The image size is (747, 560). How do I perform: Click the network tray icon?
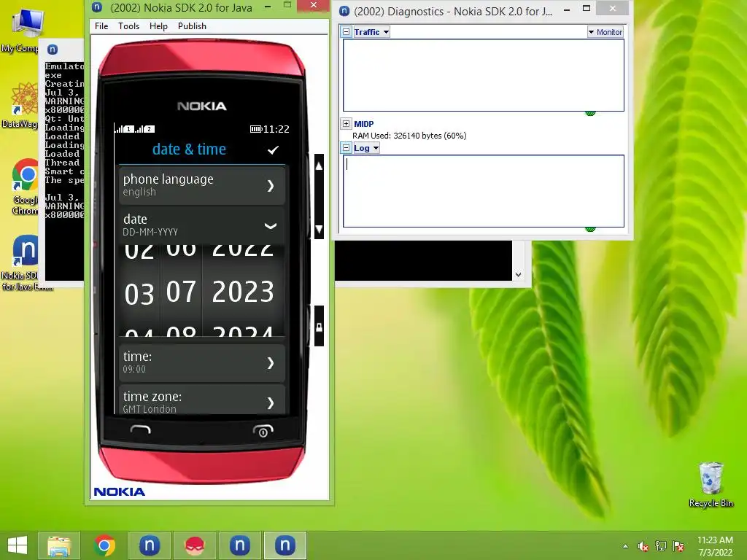coord(661,546)
